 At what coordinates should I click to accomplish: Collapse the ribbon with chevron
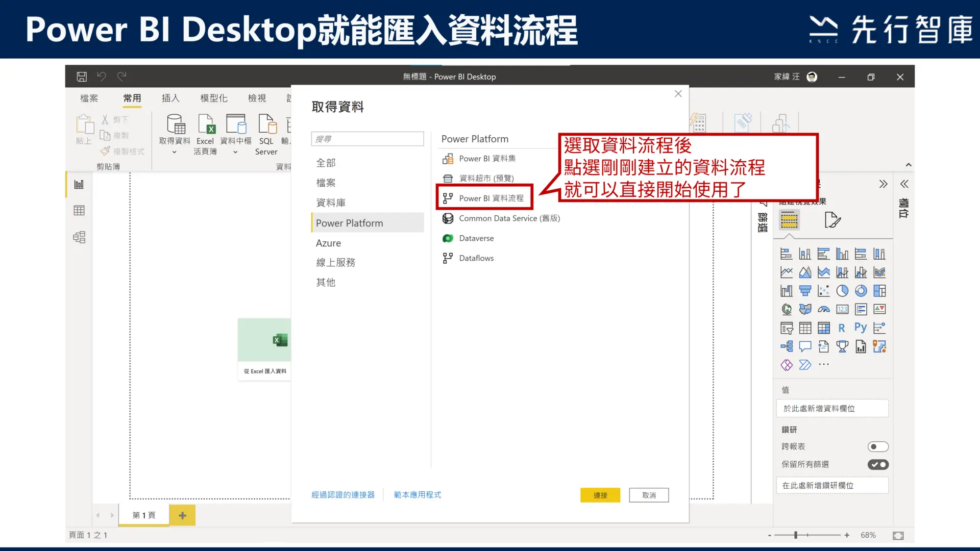pyautogui.click(x=909, y=165)
